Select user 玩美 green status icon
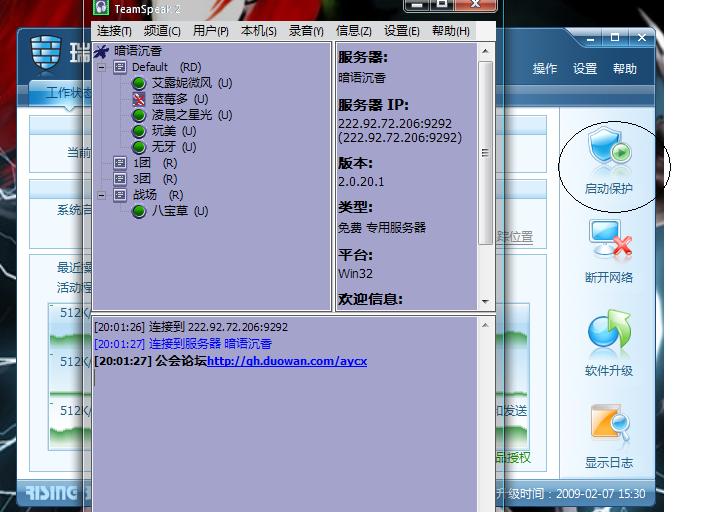 tap(139, 131)
